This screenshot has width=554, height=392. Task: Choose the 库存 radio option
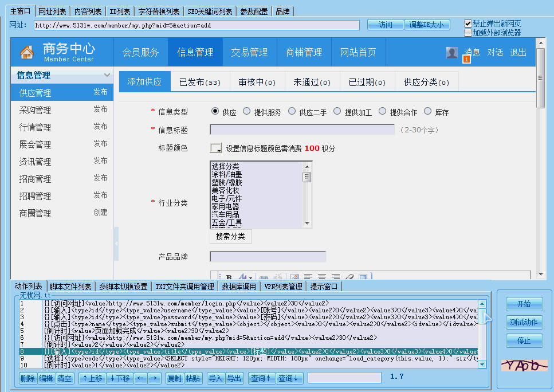[x=427, y=112]
